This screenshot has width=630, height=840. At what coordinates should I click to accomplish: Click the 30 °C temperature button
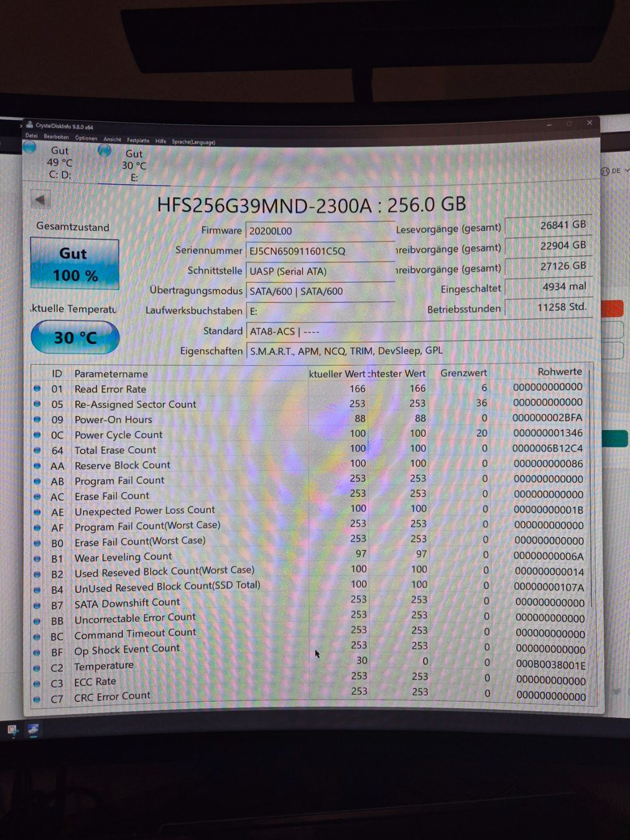[75, 337]
